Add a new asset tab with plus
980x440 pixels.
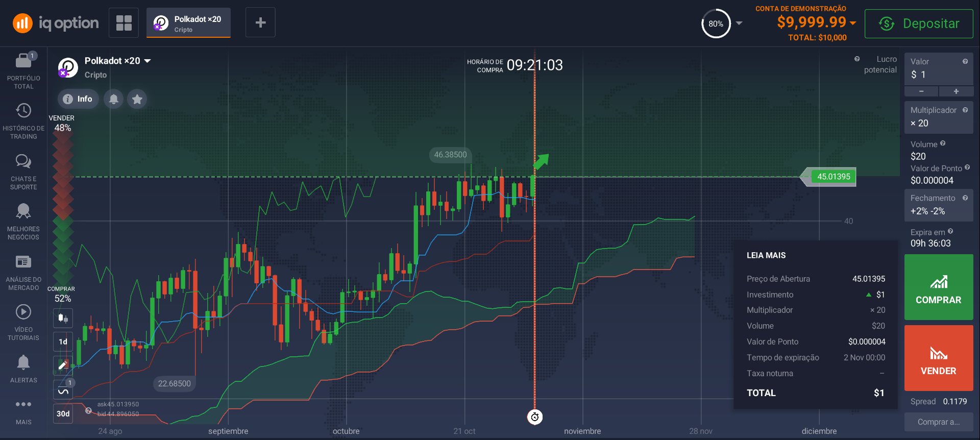[x=260, y=22]
